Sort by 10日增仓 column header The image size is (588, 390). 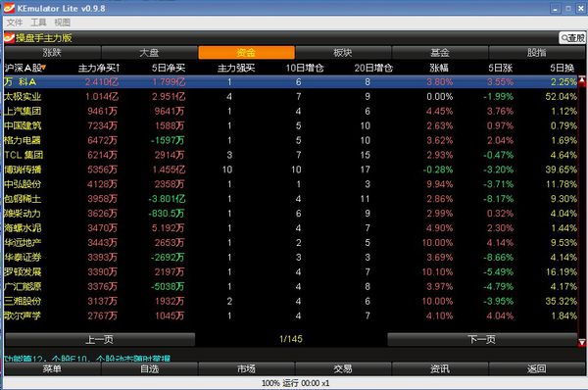pyautogui.click(x=305, y=68)
